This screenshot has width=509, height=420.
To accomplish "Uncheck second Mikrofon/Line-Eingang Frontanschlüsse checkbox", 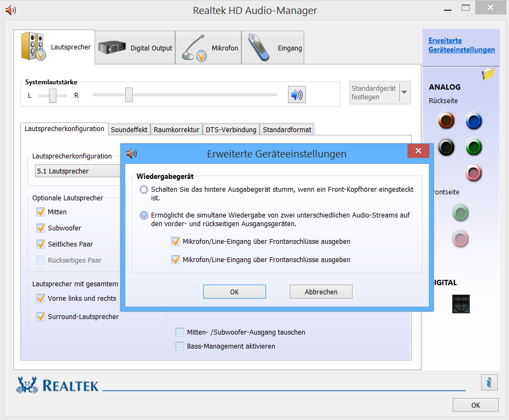I will [x=176, y=259].
